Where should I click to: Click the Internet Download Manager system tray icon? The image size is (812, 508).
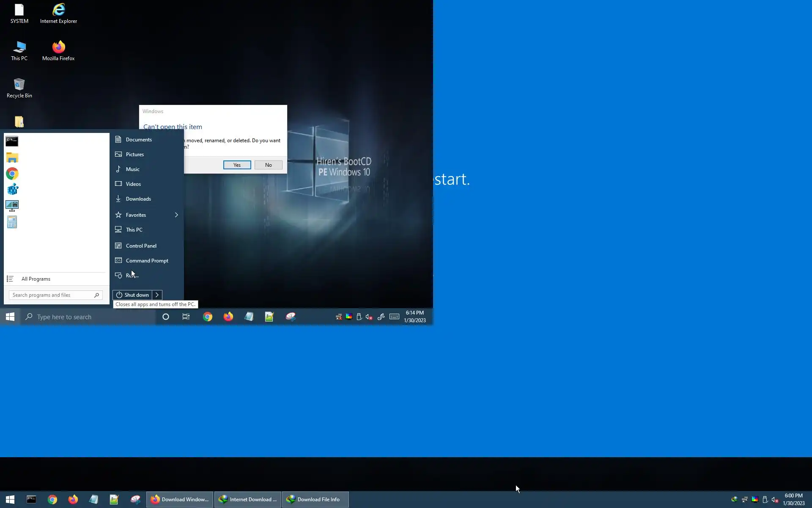pyautogui.click(x=734, y=500)
